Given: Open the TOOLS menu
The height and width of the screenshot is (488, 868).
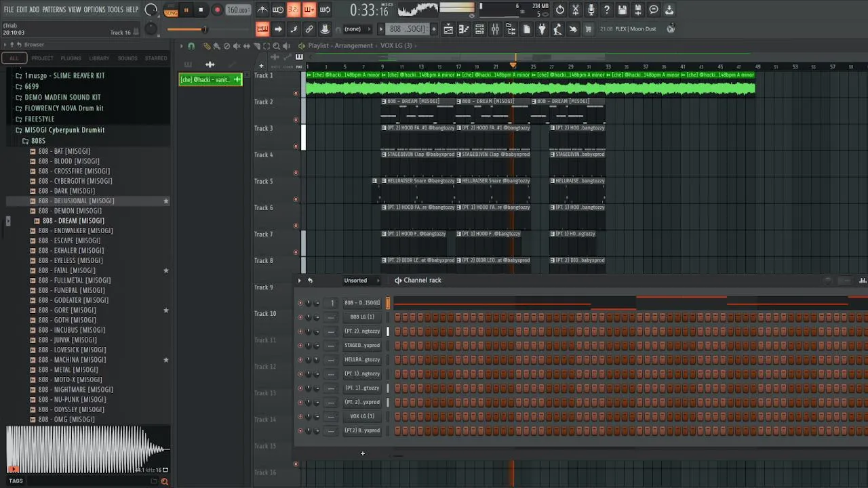Looking at the screenshot, I should [x=115, y=9].
